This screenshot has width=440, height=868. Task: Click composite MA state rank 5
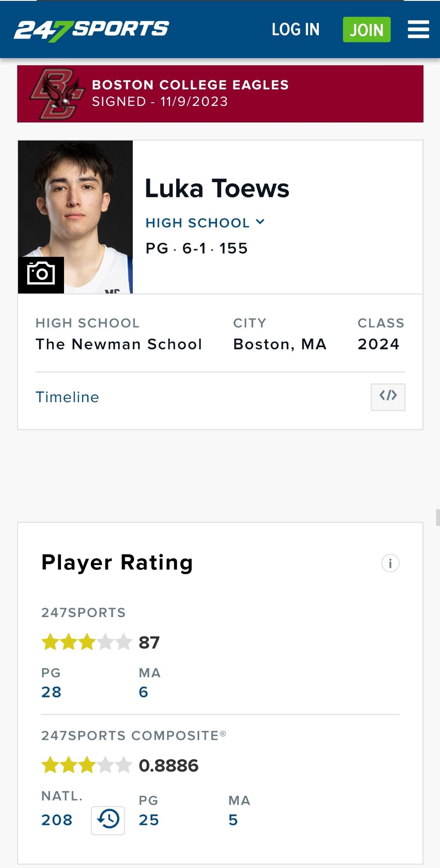[x=233, y=820]
